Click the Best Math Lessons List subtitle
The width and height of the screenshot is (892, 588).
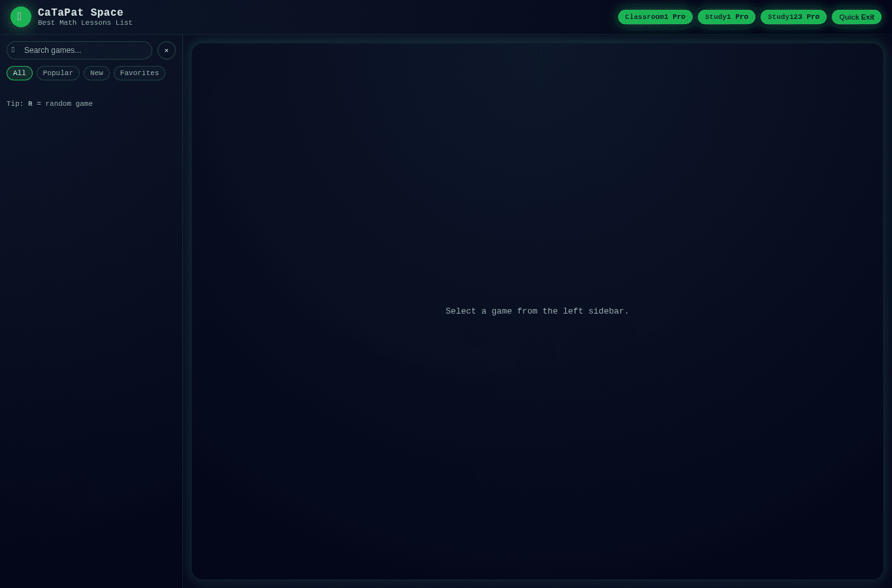85,23
